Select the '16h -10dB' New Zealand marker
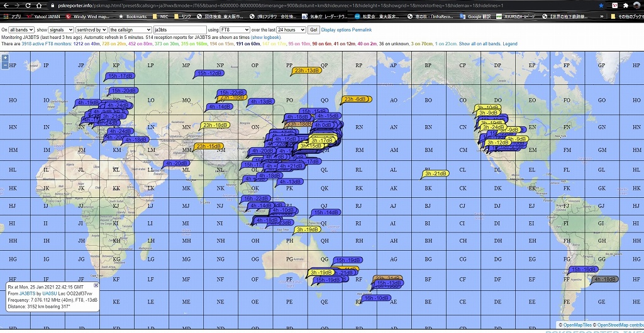The height and width of the screenshot is (333, 644). (376, 298)
